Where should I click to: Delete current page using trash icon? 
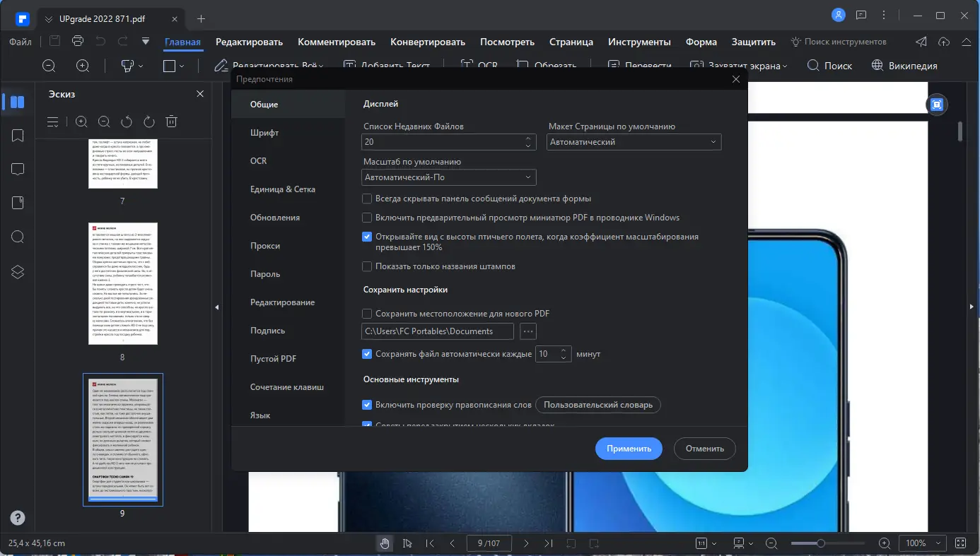click(170, 122)
